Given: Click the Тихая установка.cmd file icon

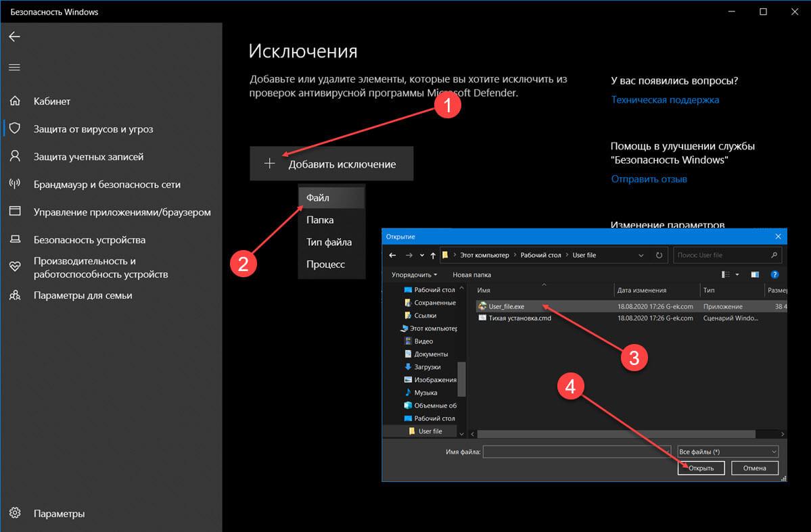Looking at the screenshot, I should pos(482,318).
